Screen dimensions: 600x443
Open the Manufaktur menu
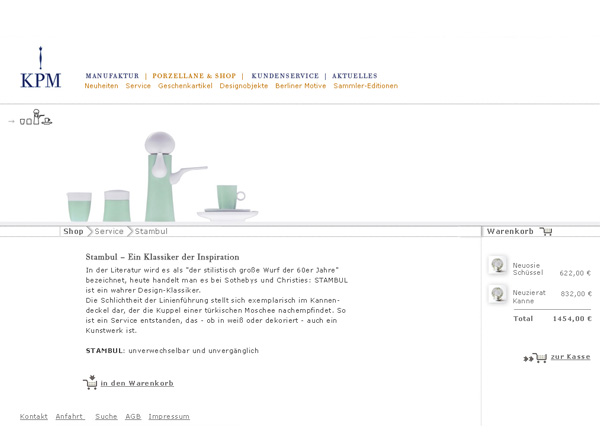[x=112, y=76]
